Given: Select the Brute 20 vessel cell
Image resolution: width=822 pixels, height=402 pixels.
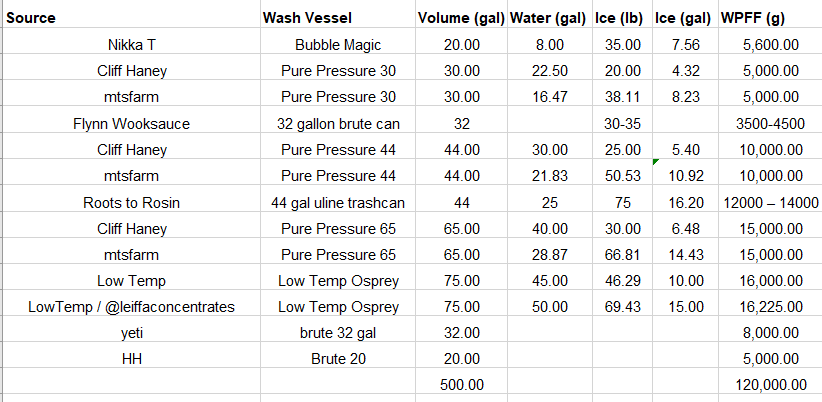Looking at the screenshot, I should pyautogui.click(x=338, y=358).
